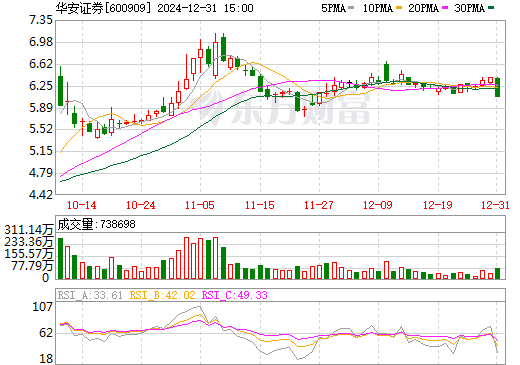Click the timestamp 2024-12-31 15:00

(x=205, y=8)
